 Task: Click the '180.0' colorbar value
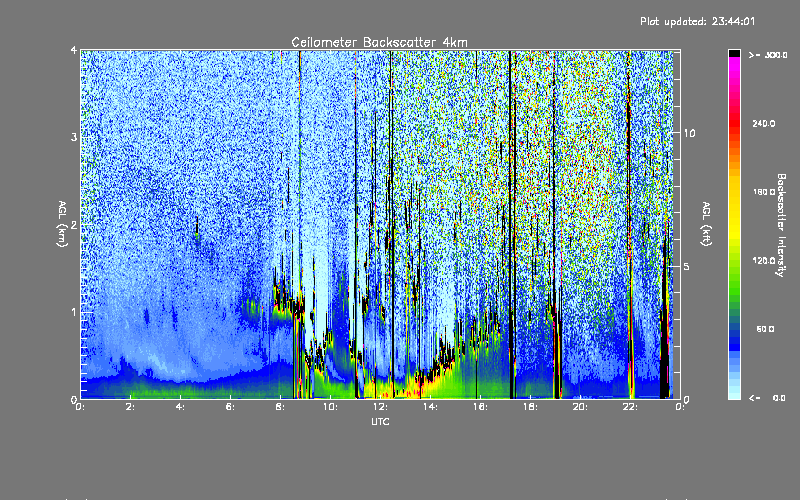764,192
